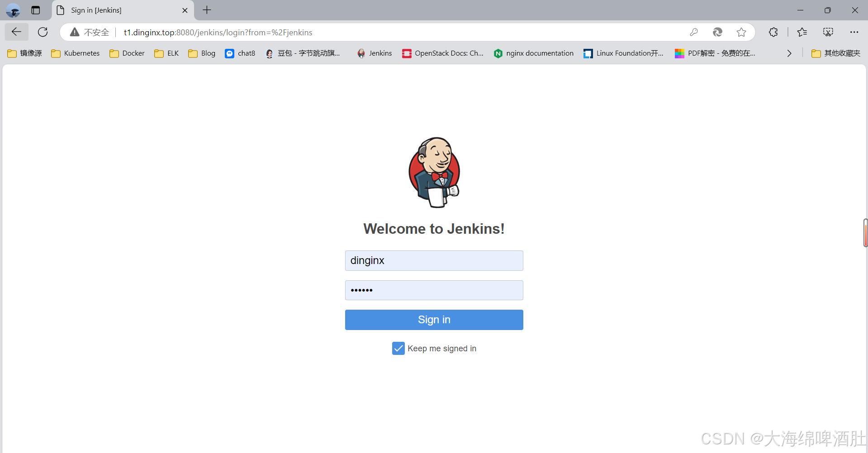This screenshot has height=453, width=868.
Task: Open the PDF解密 bookmark
Action: (715, 53)
